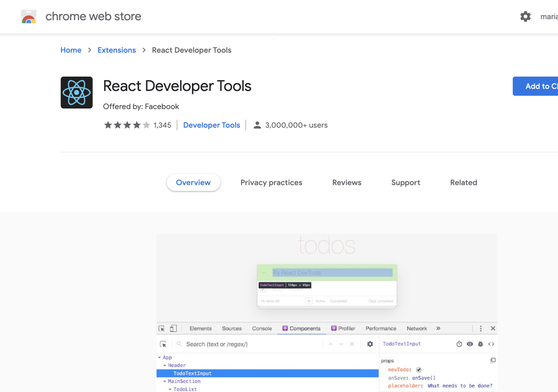The height and width of the screenshot is (392, 558).
Task: Toggle the eye inspect DOM icon
Action: point(470,344)
